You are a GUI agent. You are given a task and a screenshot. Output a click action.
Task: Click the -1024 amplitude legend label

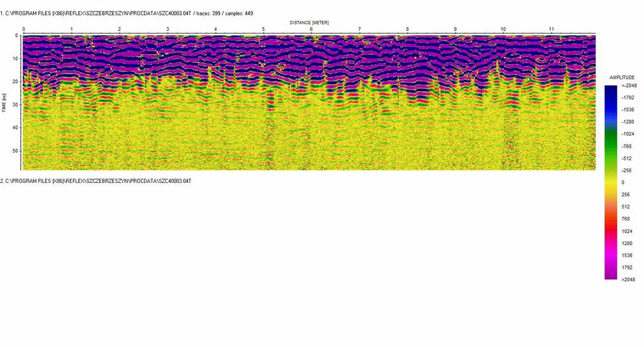[628, 134]
